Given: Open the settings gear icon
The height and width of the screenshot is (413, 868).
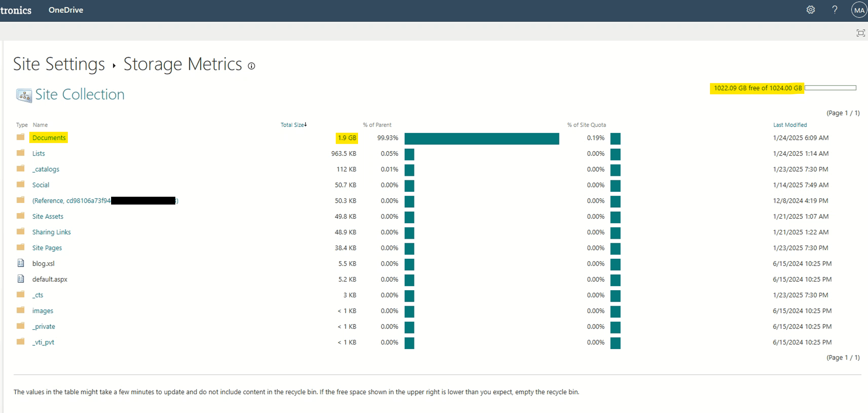Looking at the screenshot, I should [811, 10].
